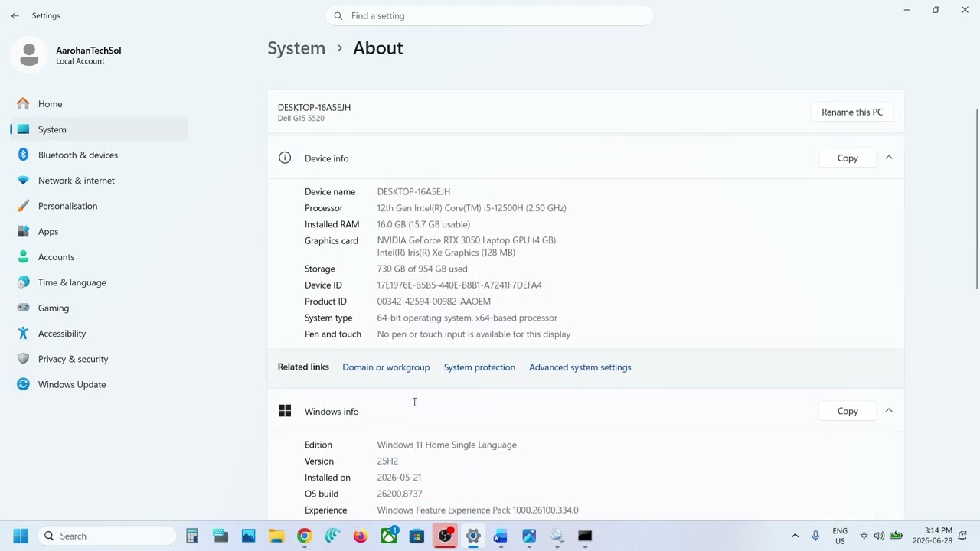Click Windows 11 Home Single Language text
Image resolution: width=980 pixels, height=551 pixels.
pyautogui.click(x=446, y=445)
